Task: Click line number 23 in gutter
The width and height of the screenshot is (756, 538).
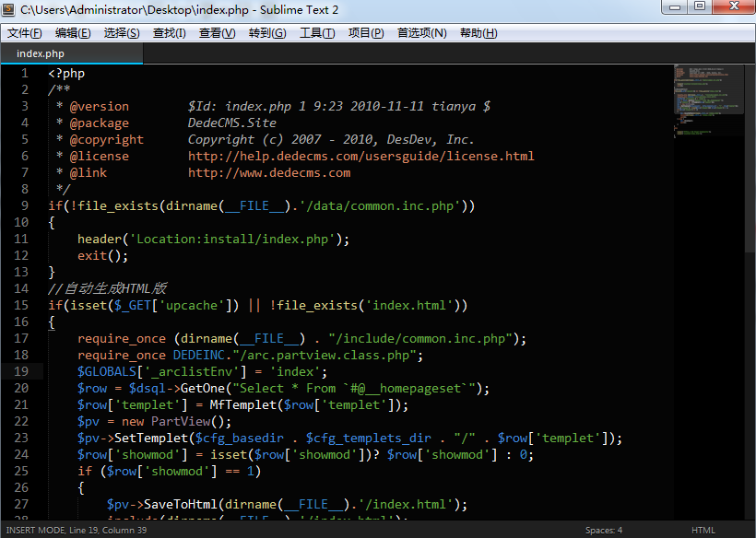Action: [21, 438]
